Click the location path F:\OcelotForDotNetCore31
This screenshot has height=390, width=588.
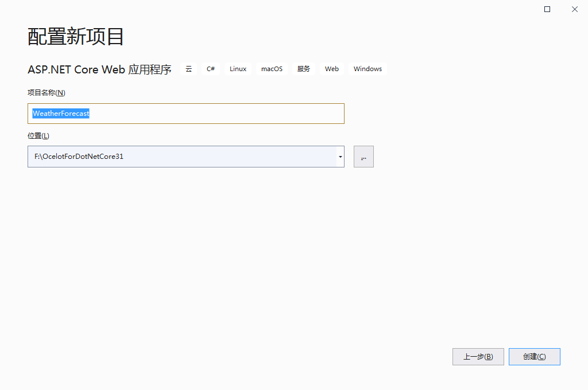pos(79,157)
